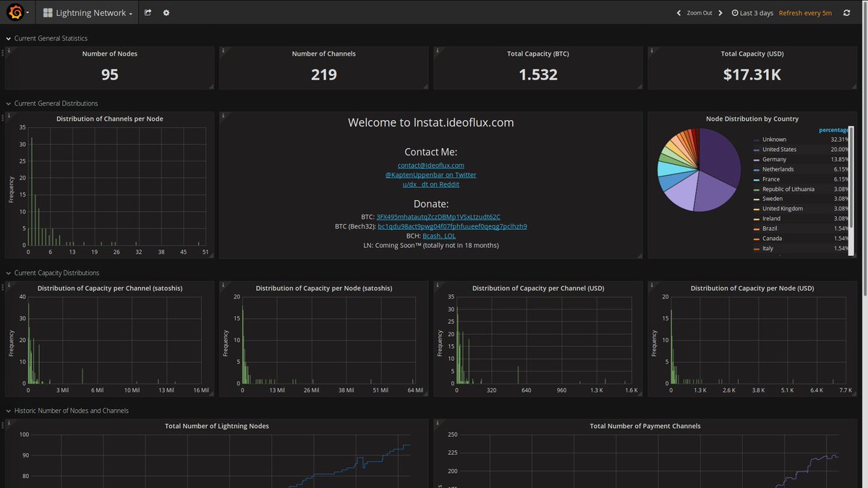
Task: Open the u/dx__dt on Reddit link
Action: point(431,184)
